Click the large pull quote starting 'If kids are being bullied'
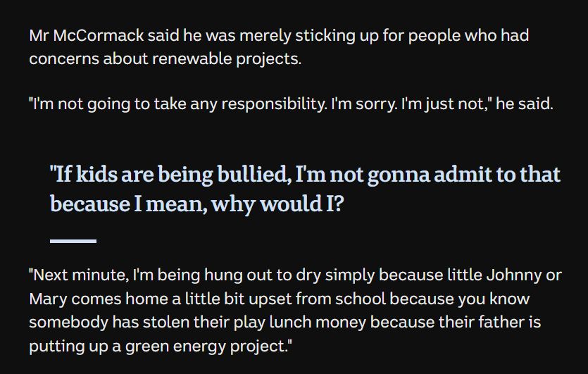 click(x=305, y=189)
